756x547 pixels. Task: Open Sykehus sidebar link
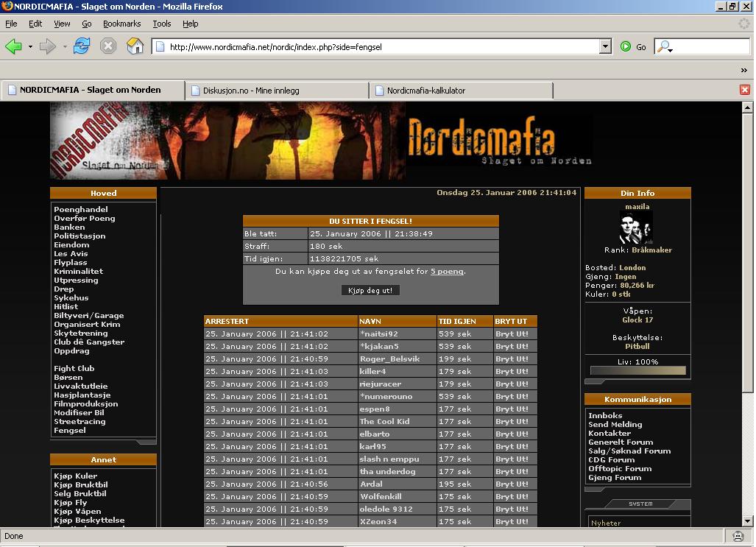click(71, 297)
